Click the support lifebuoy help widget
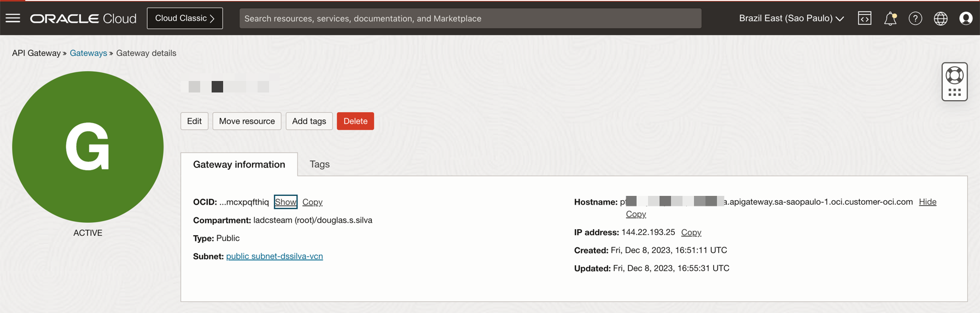This screenshot has height=313, width=980. (x=954, y=76)
